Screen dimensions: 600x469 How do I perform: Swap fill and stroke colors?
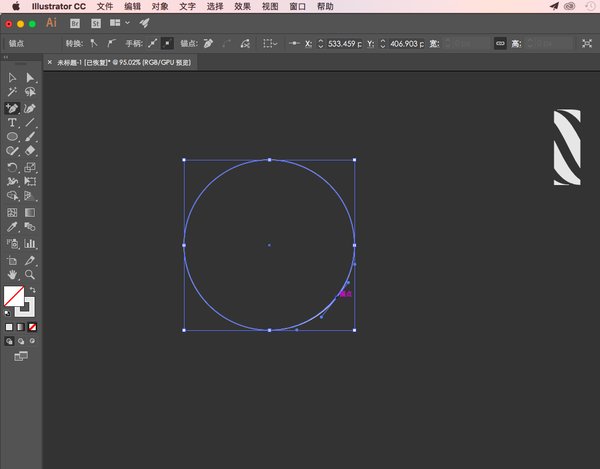pos(32,289)
